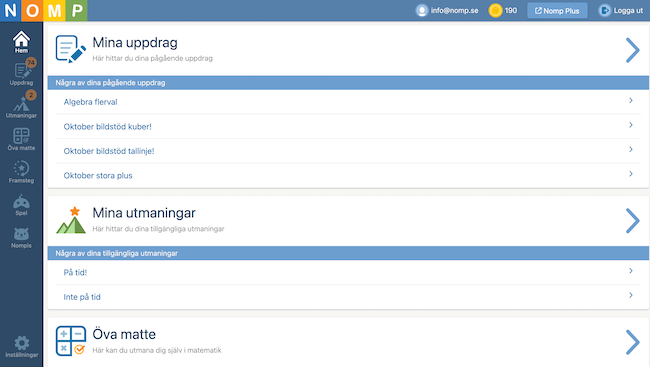This screenshot has height=367, width=650.
Task: Click the Mina utmaningar mountain-star icon
Action: pyautogui.click(x=71, y=220)
